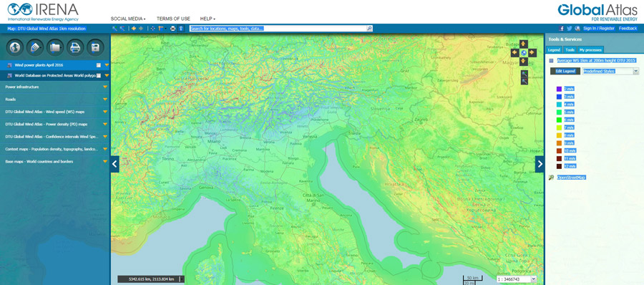644x285 pixels.
Task: Click the orange measure tool icon
Action: pos(160,29)
